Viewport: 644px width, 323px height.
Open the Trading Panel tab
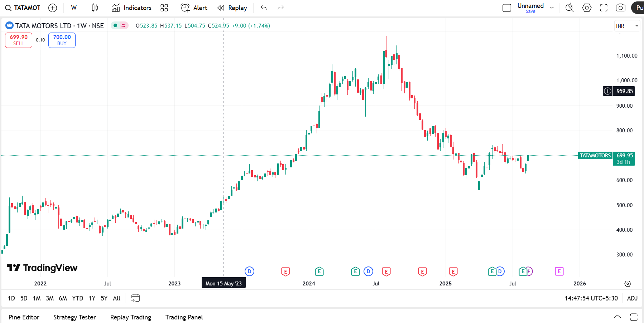click(x=184, y=317)
